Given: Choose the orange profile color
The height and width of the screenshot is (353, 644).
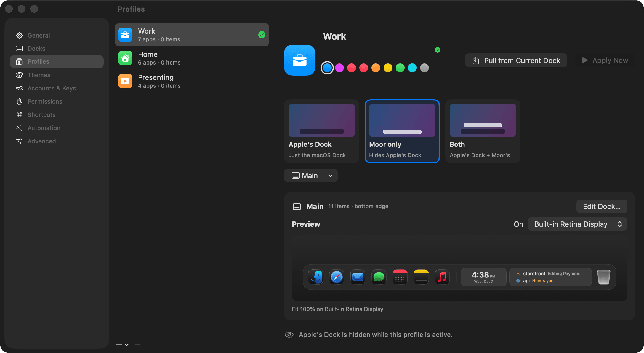Looking at the screenshot, I should 376,68.
